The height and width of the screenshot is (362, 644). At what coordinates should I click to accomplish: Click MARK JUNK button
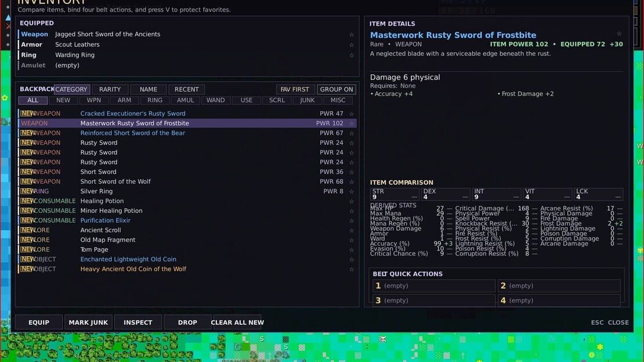[88, 323]
